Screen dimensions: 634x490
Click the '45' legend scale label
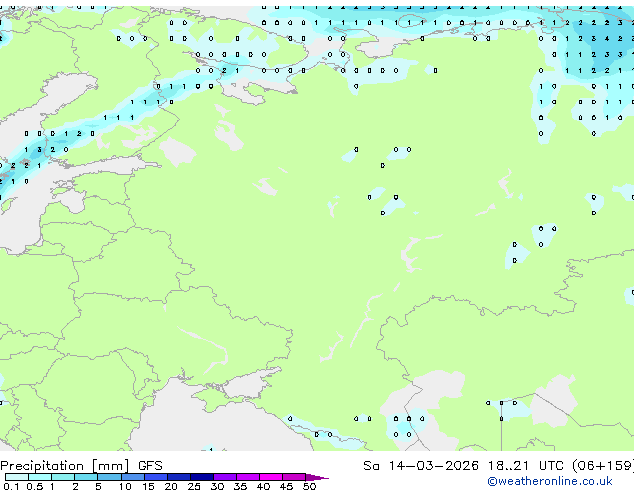click(x=286, y=486)
